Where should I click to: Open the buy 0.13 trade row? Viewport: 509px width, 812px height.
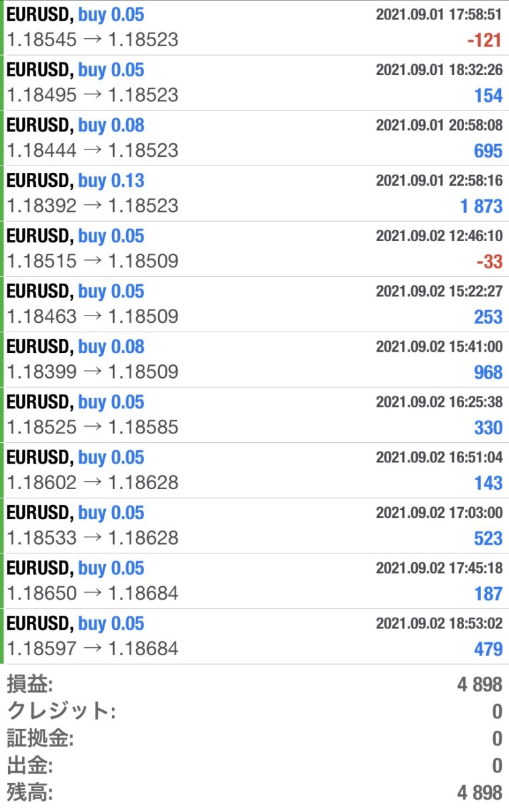pos(254,194)
